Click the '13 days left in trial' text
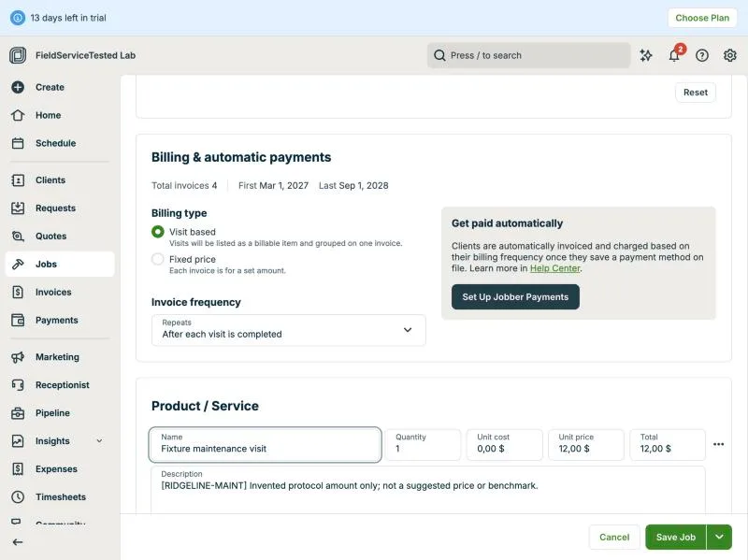This screenshot has height=560, width=748. 68,18
